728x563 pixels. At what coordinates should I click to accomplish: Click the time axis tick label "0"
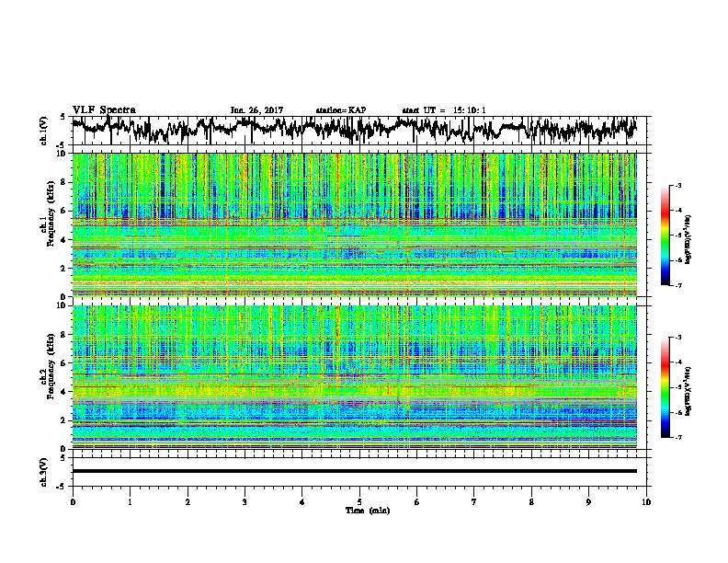(73, 502)
